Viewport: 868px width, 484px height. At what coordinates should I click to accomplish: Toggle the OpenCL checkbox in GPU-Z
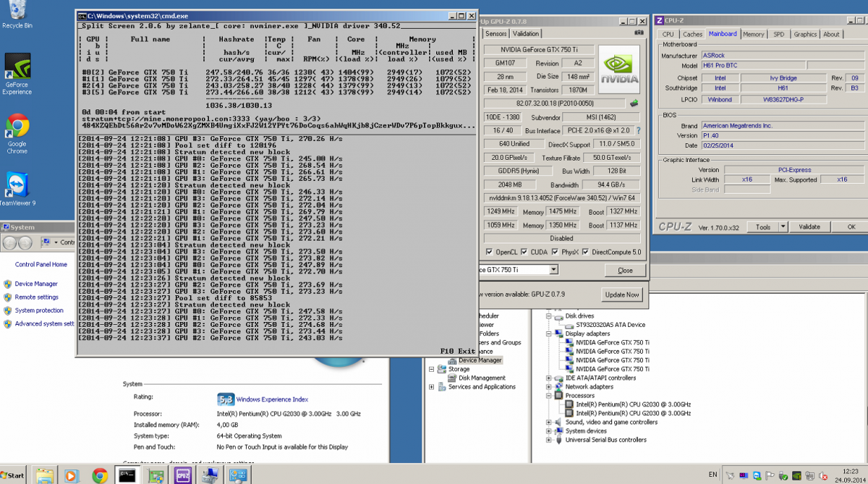pos(490,252)
